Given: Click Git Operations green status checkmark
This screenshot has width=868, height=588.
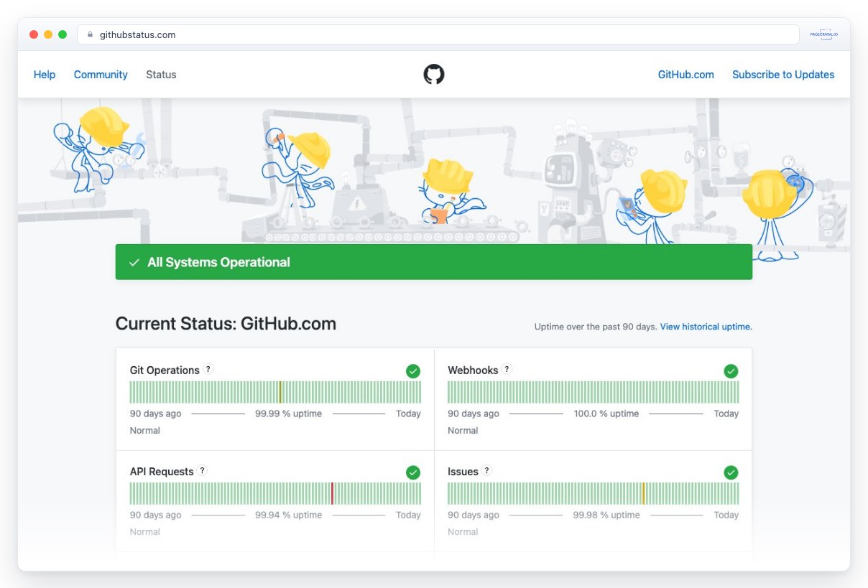Looking at the screenshot, I should click(413, 371).
